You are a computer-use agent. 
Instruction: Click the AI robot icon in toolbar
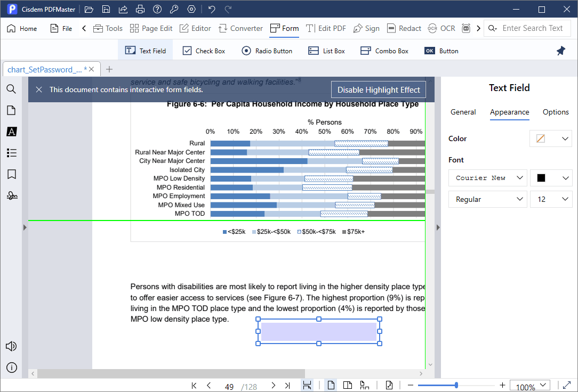click(466, 28)
